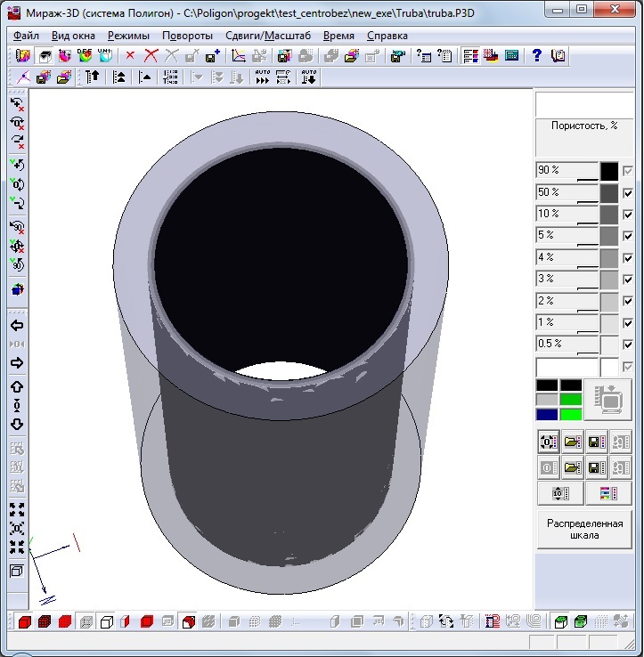Click the Распределенная шкала button
This screenshot has height=657, width=644.
click(x=584, y=530)
